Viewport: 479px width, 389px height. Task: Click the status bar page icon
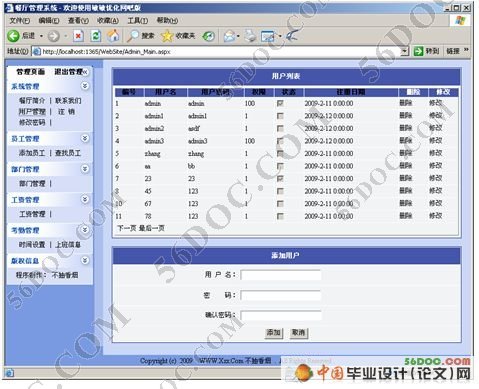(x=10, y=373)
